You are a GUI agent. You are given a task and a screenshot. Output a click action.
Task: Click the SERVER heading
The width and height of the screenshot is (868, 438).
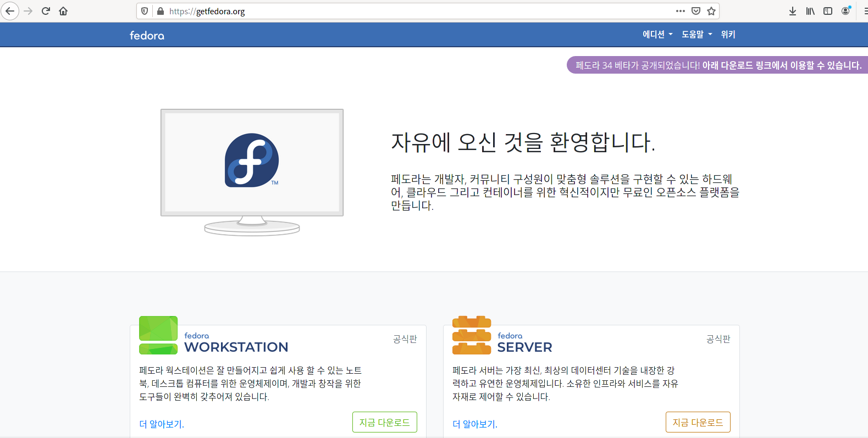[524, 347]
